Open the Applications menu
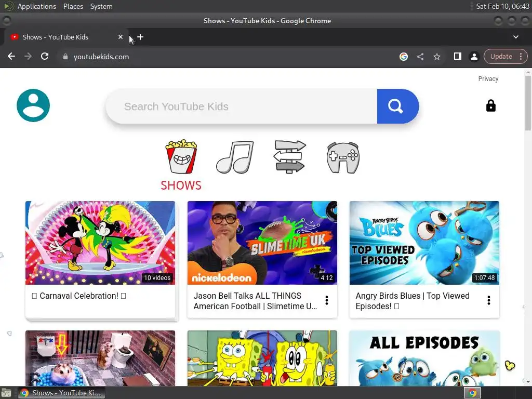Image resolution: width=532 pixels, height=399 pixels. 37,6
